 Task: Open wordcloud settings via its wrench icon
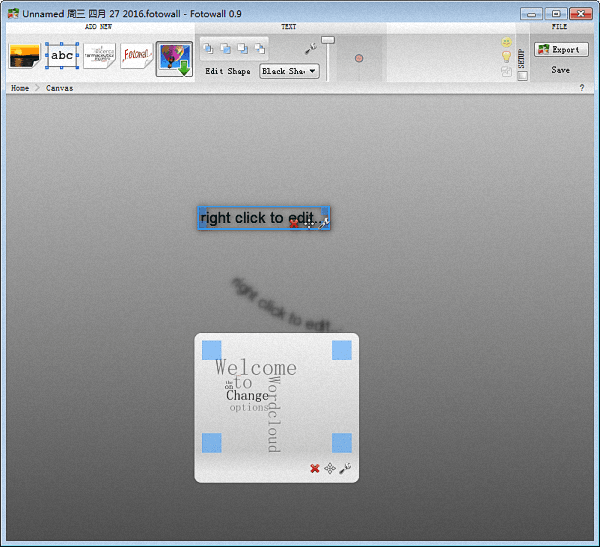[x=345, y=468]
